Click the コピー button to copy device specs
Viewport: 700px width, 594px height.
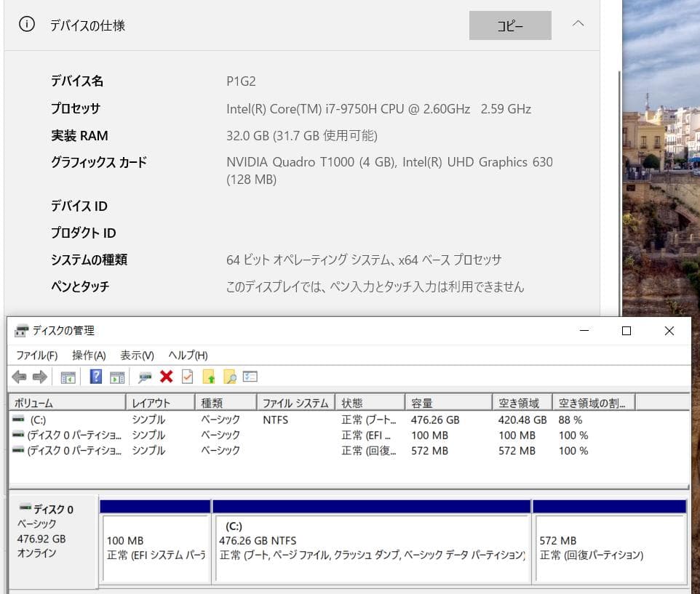point(509,25)
